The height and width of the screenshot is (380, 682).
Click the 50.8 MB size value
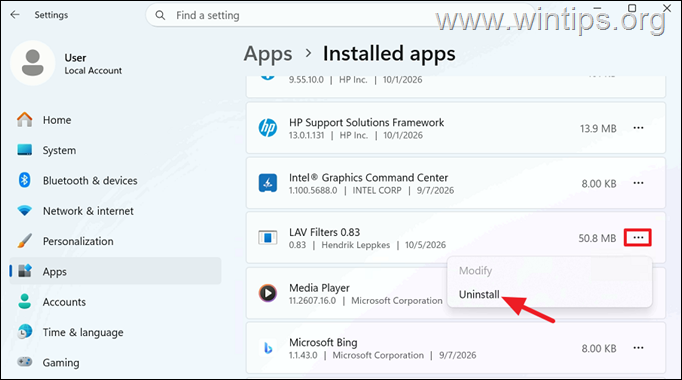pyautogui.click(x=597, y=238)
